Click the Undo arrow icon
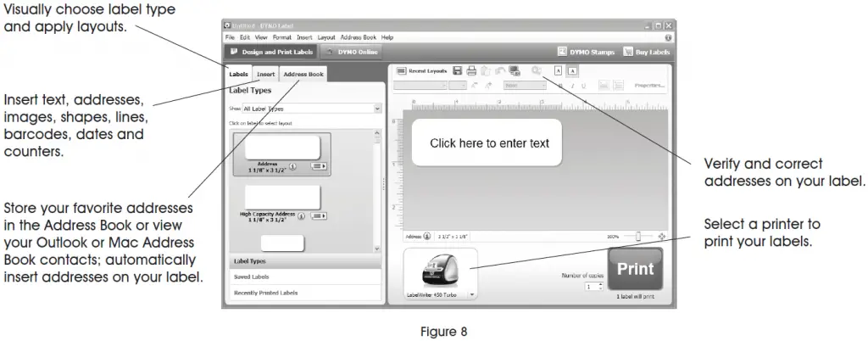 click(x=500, y=71)
